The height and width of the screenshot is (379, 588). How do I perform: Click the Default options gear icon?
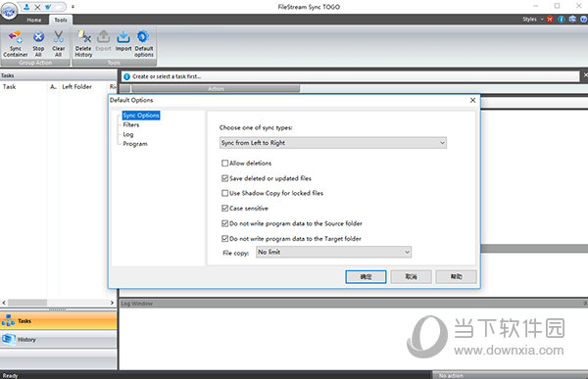tap(143, 36)
